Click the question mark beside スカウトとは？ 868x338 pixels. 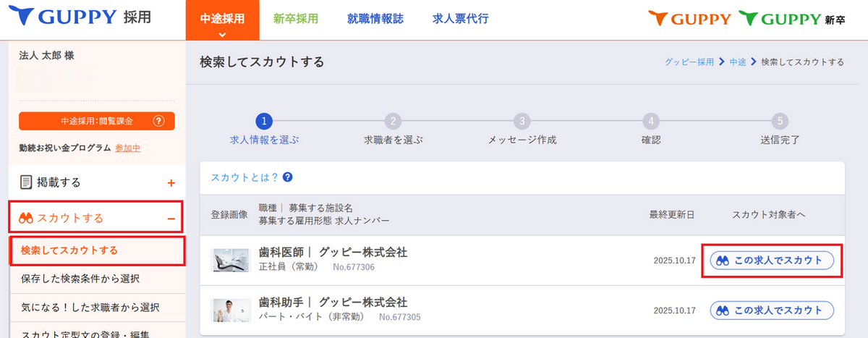tap(287, 177)
